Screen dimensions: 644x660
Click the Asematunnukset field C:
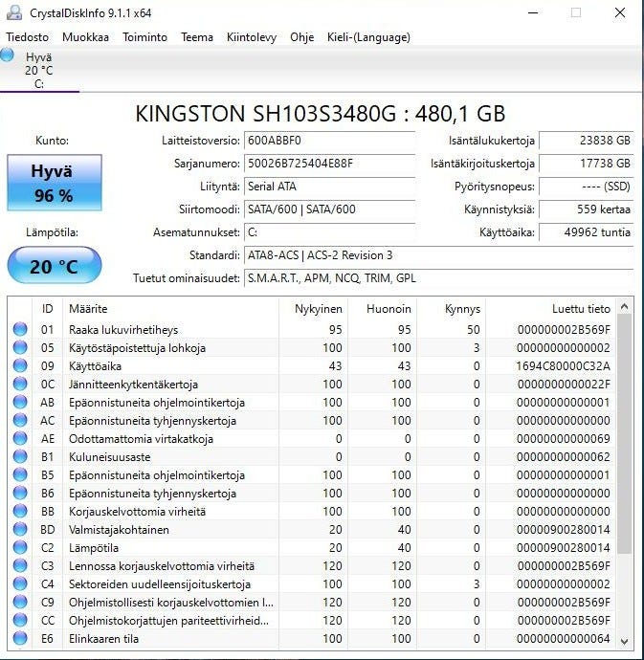click(x=329, y=232)
